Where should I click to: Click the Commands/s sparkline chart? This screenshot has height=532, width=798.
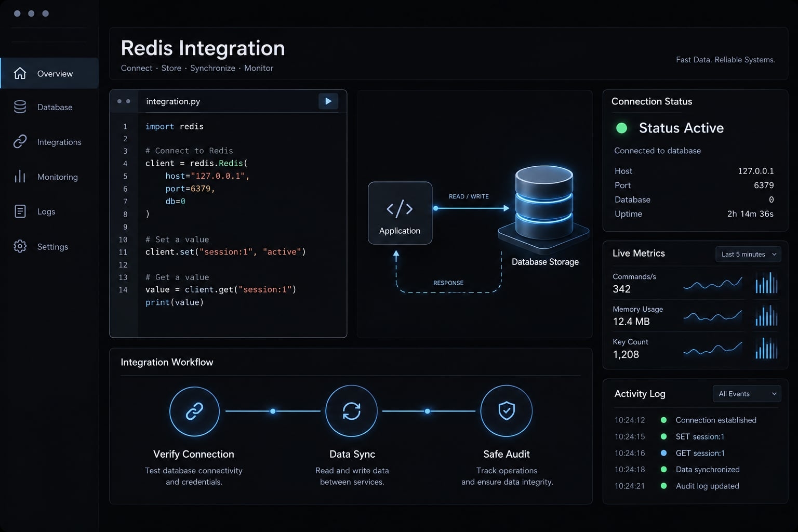(x=713, y=284)
